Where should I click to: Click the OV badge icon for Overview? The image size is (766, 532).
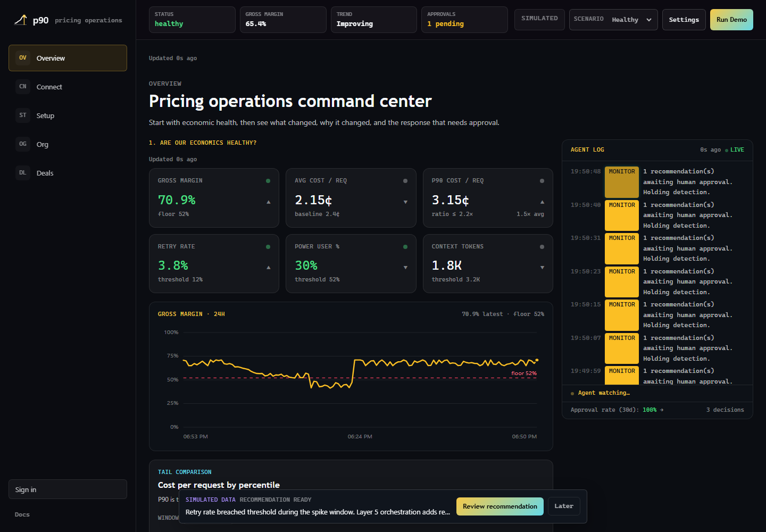pyautogui.click(x=23, y=58)
